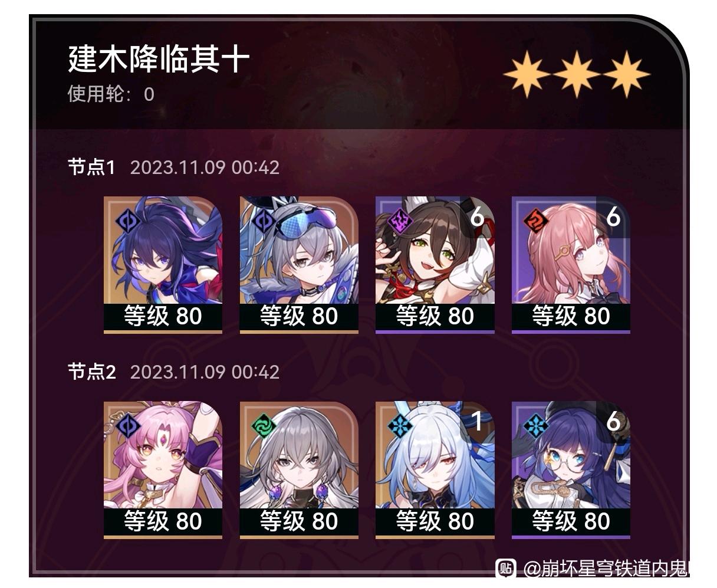Select Seele's portrait in Node 1

pyautogui.click(x=163, y=265)
